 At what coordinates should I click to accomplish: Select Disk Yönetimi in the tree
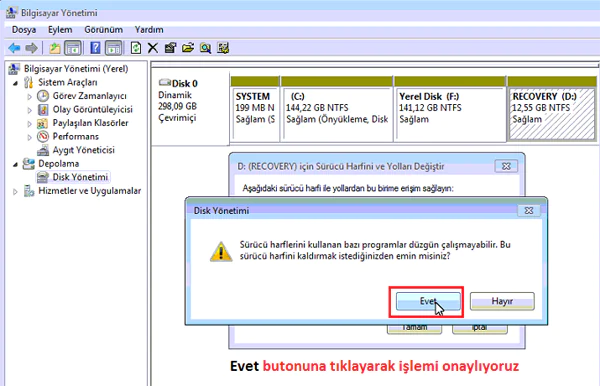pos(80,177)
